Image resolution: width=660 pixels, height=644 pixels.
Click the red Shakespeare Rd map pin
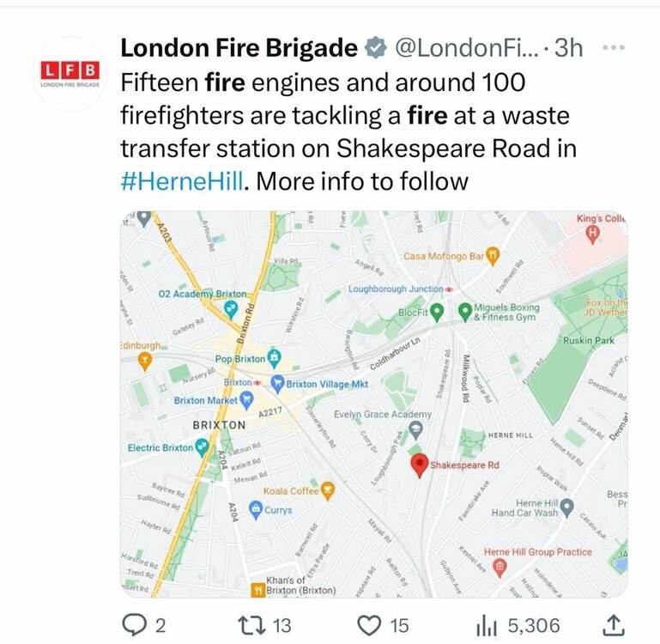(x=419, y=465)
